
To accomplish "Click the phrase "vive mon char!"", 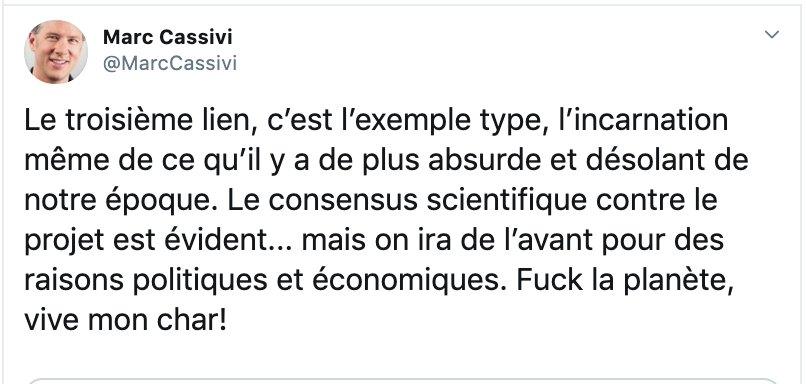I will point(125,320).
